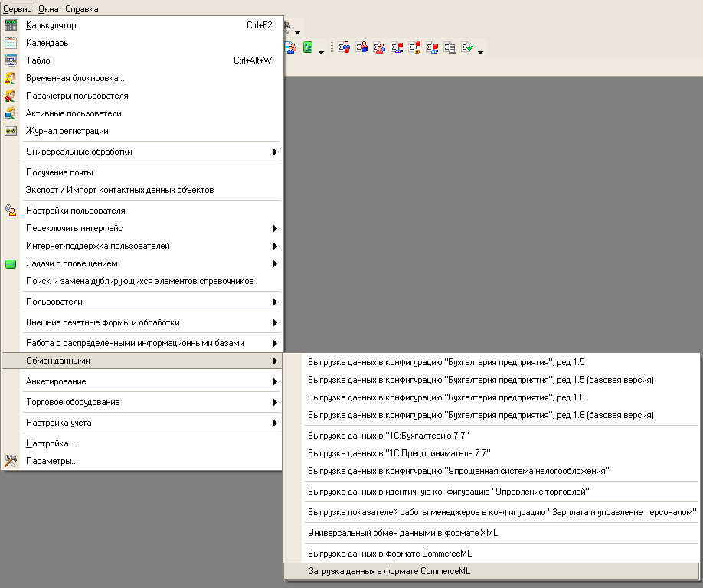
Task: Click the Журнал регистрации icon
Action: point(11,131)
